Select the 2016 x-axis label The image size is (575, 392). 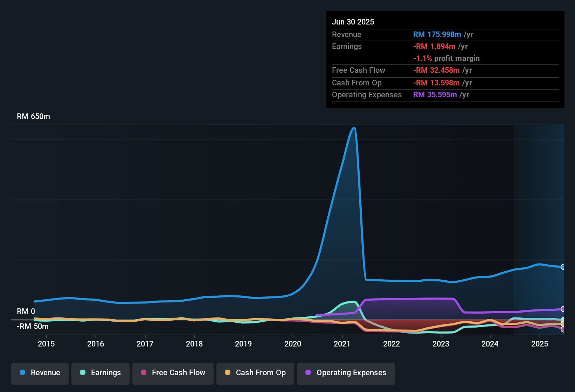click(x=96, y=344)
